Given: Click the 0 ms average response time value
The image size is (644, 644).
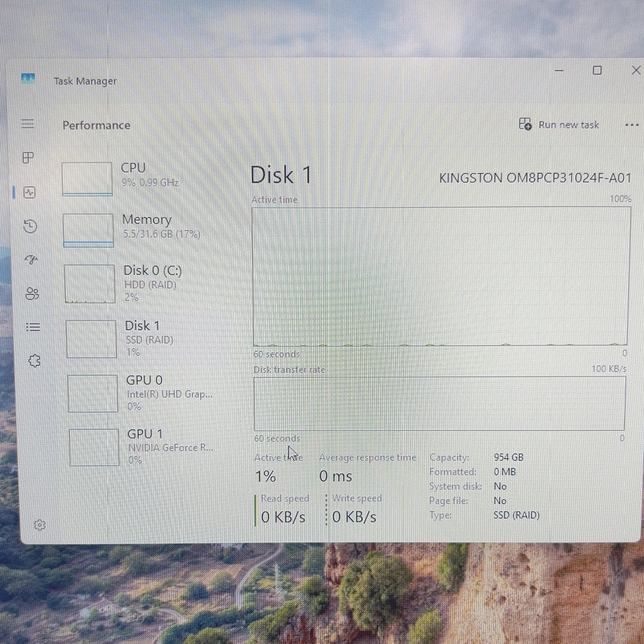Looking at the screenshot, I should (336, 476).
